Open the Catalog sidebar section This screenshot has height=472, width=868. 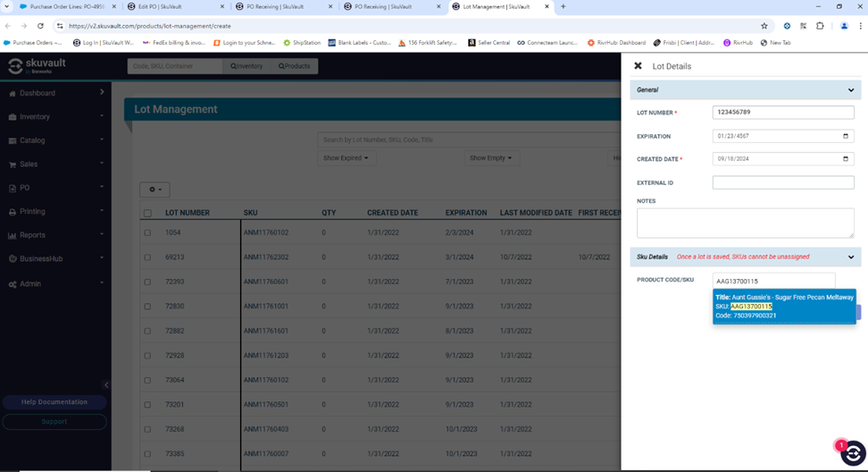tap(32, 140)
